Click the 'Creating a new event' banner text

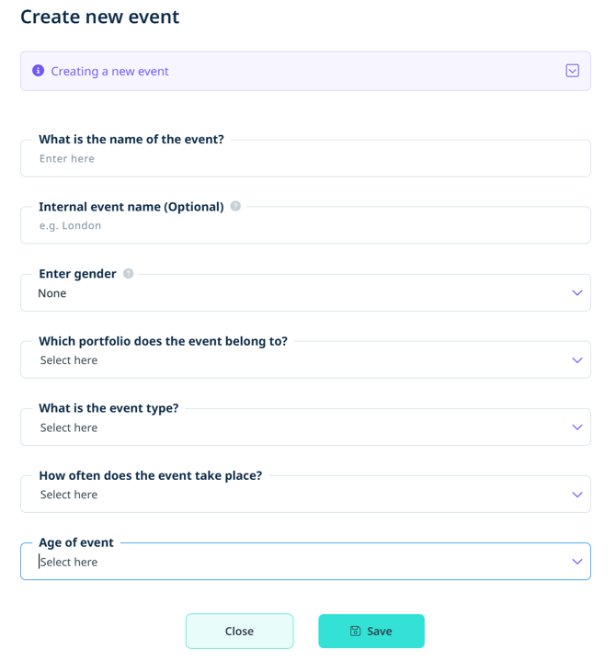pos(109,71)
